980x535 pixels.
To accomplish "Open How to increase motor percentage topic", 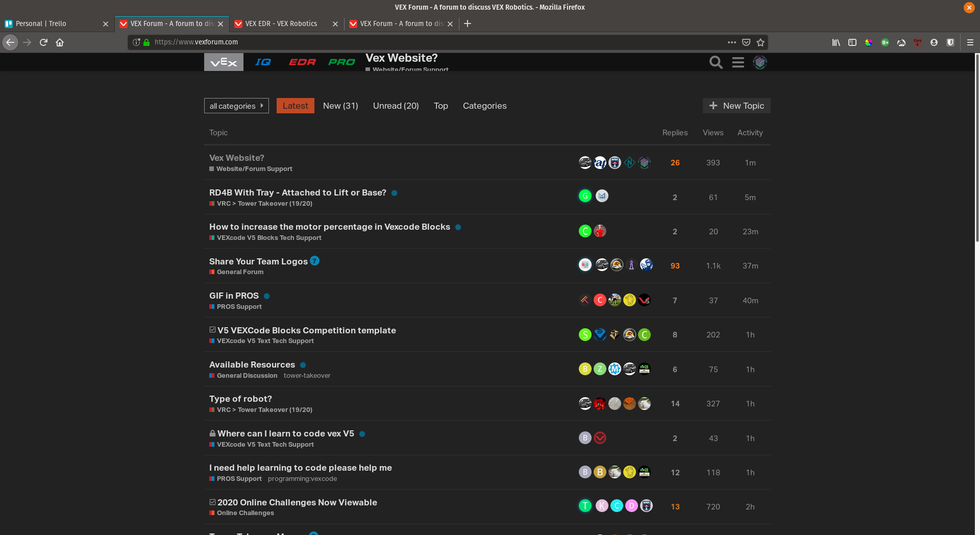I will click(x=330, y=227).
